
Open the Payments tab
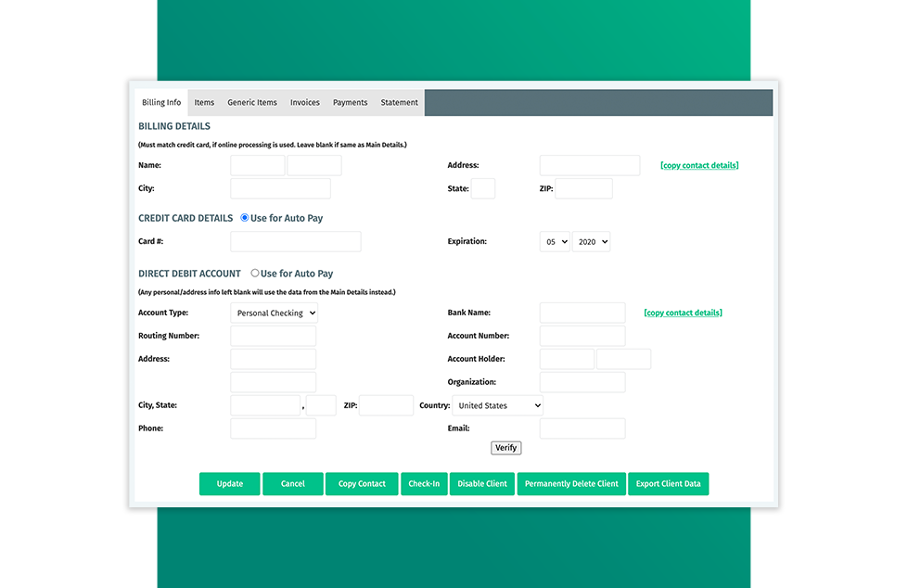point(350,103)
